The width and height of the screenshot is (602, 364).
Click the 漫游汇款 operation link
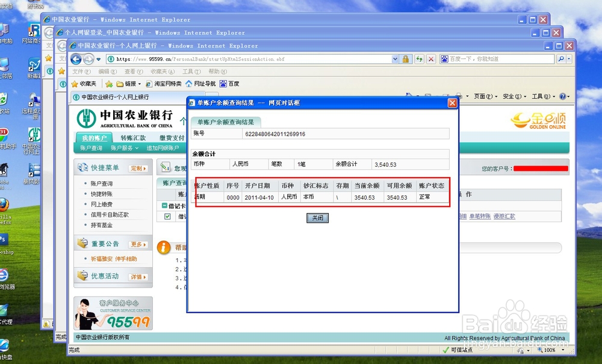[x=504, y=217]
